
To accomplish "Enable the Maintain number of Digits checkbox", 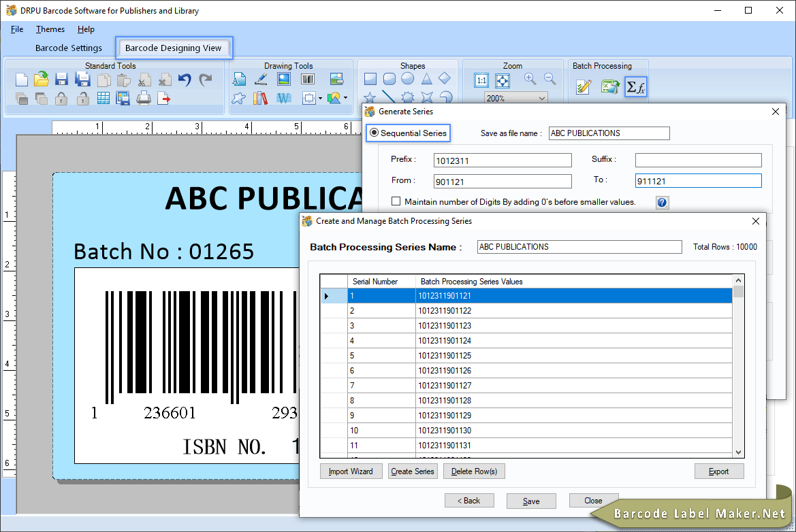I will click(x=396, y=201).
